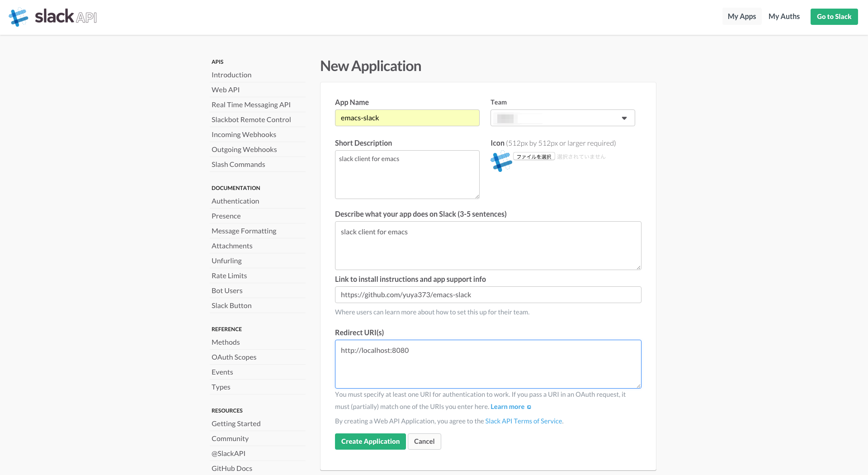
Task: Open Introduction in the sidebar
Action: (231, 75)
